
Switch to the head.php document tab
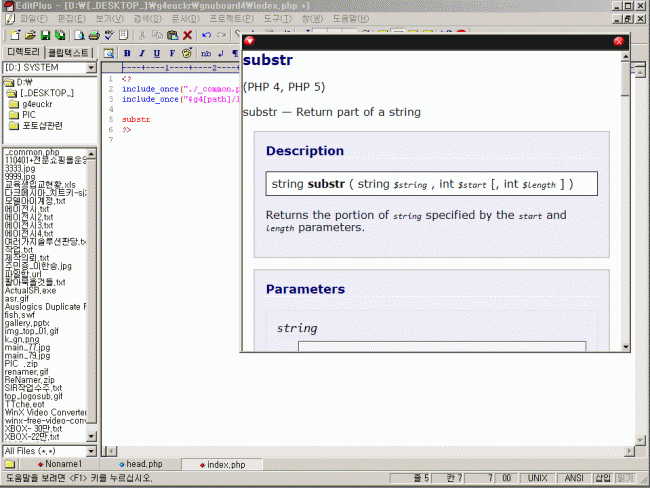pos(143,465)
